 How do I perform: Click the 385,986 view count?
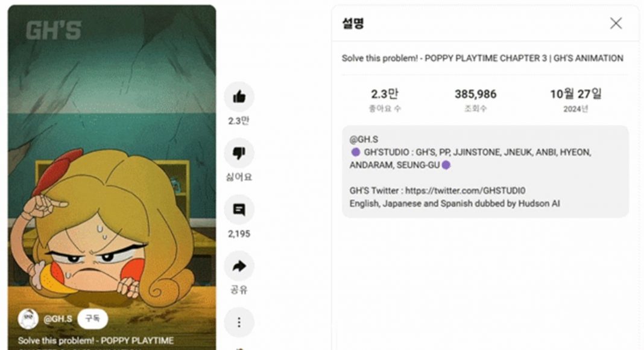tap(476, 94)
